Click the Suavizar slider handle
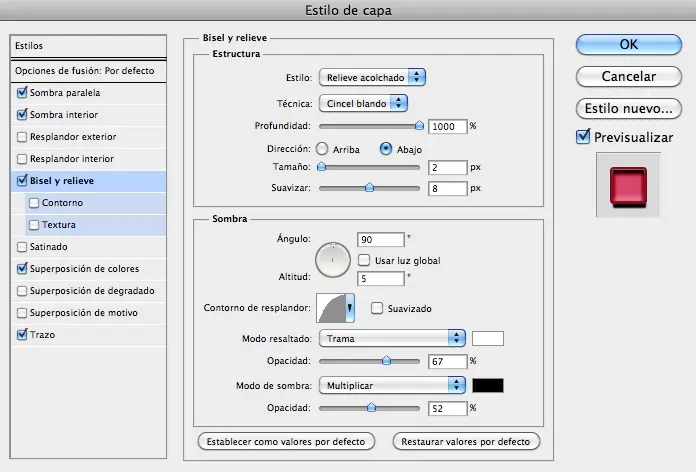Screen dimensions: 696x472 (369, 188)
